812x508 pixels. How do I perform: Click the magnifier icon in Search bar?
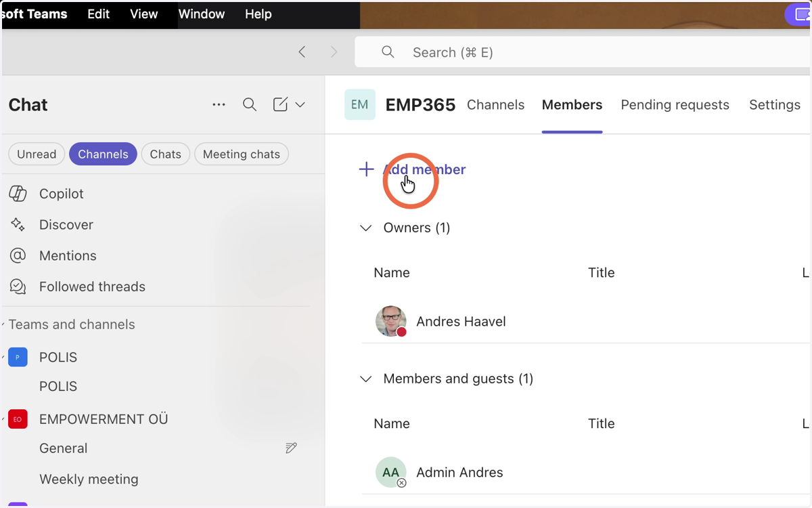tap(388, 52)
